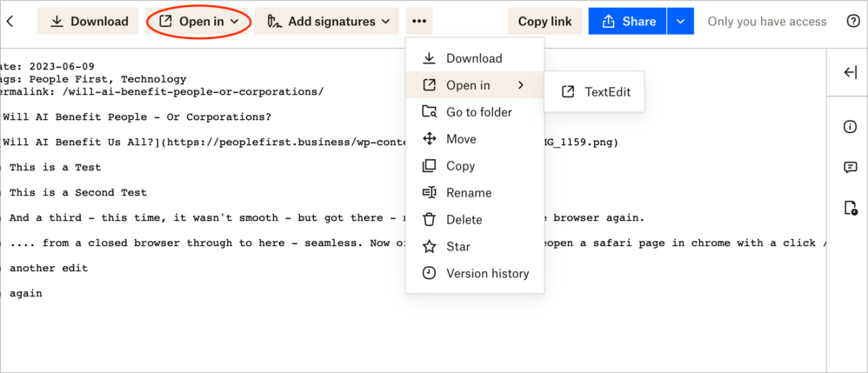Screen dimensions: 868x373
Task: Go back using the left chevron arrow
Action: point(10,22)
